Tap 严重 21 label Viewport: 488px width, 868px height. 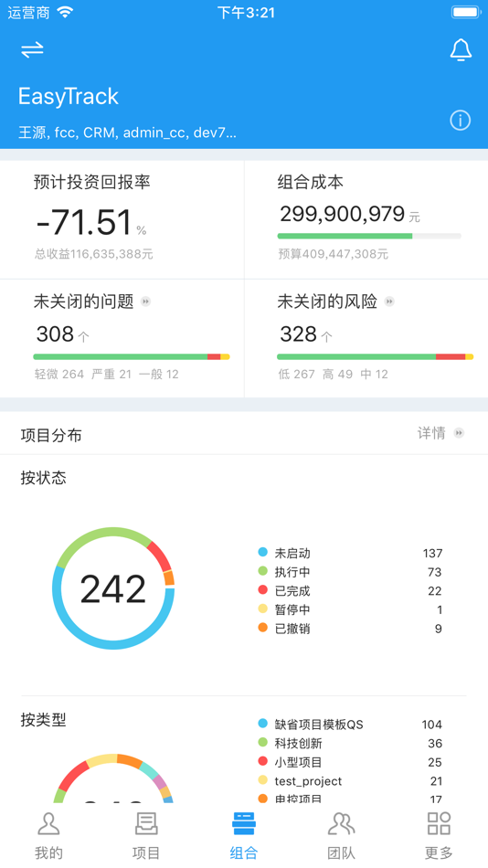[x=111, y=375]
